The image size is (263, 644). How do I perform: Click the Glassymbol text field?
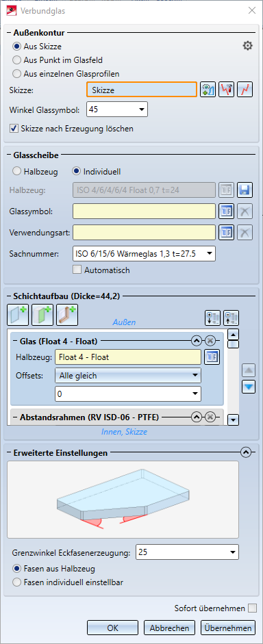pyautogui.click(x=145, y=211)
